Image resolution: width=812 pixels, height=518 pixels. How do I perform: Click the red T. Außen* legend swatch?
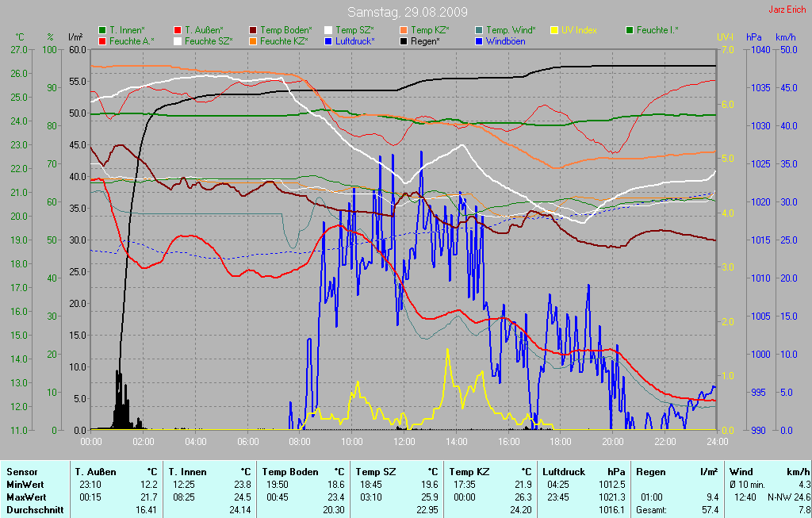point(178,31)
